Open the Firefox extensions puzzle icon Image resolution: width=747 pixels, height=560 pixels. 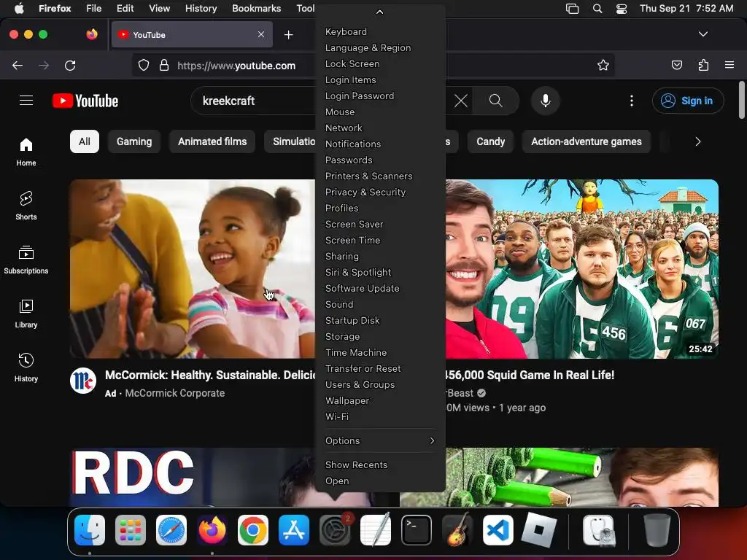(x=704, y=65)
